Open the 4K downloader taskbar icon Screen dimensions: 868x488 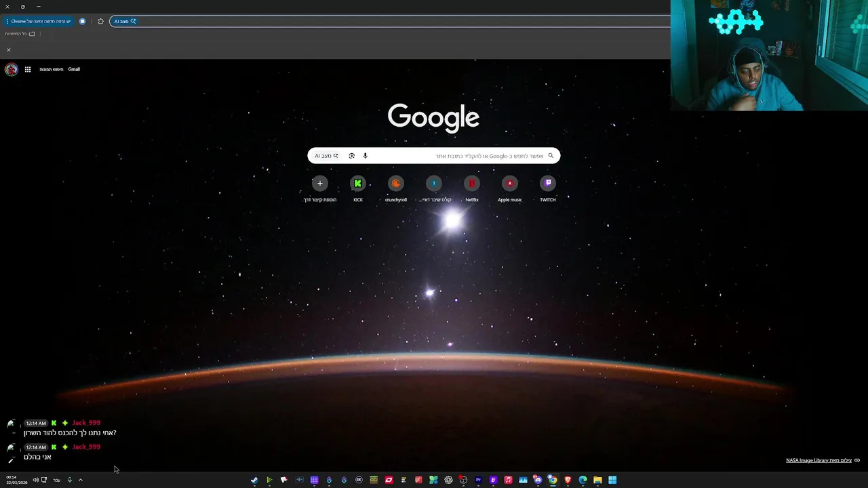point(359,480)
